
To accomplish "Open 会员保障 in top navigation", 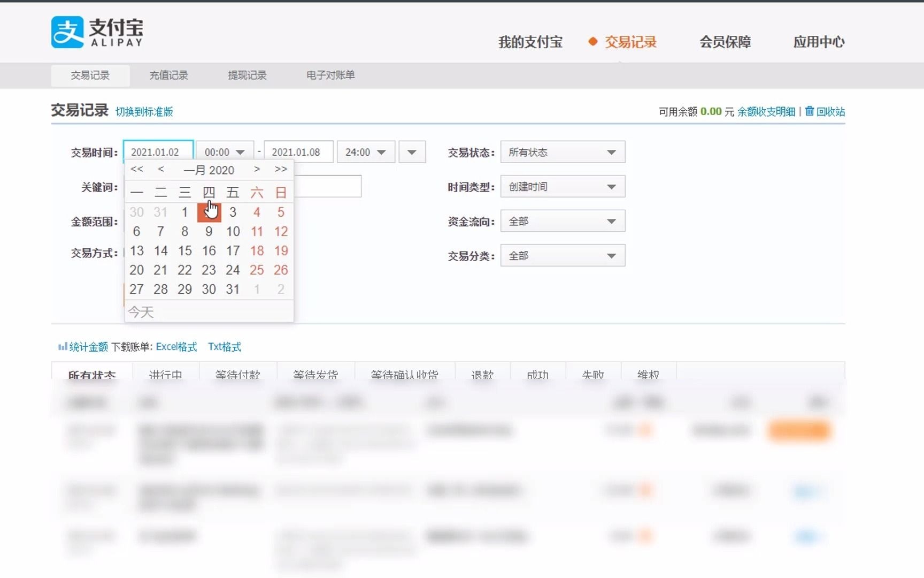I will click(x=725, y=42).
